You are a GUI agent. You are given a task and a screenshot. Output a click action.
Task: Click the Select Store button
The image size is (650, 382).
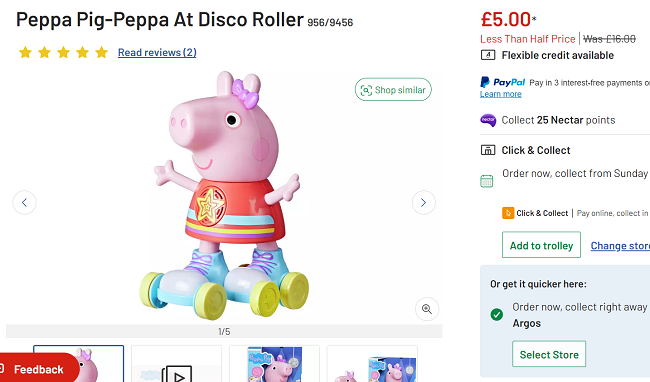549,354
